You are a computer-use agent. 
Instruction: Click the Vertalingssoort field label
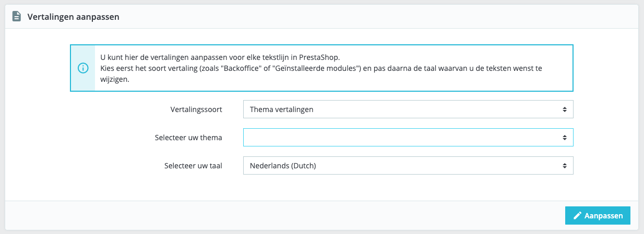(196, 109)
